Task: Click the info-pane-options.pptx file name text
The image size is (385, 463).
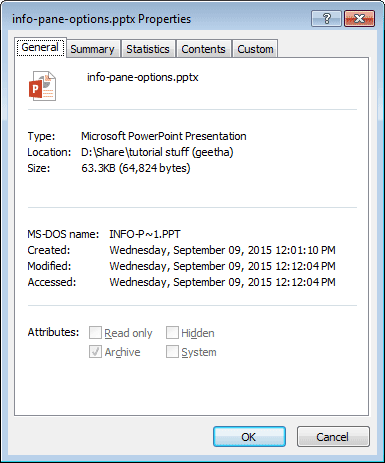Action: click(143, 77)
